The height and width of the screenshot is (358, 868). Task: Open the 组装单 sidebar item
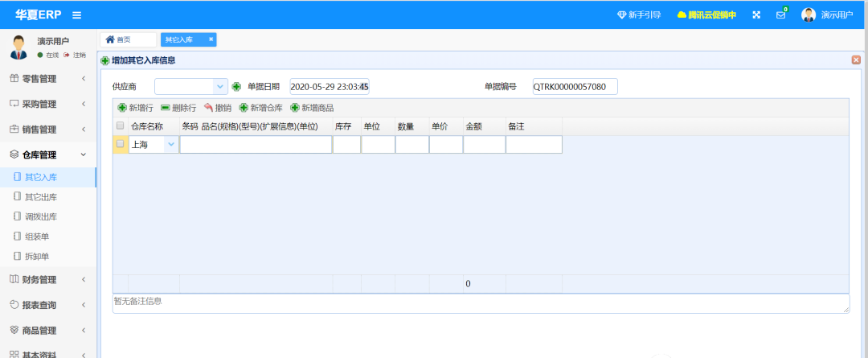[x=48, y=237]
